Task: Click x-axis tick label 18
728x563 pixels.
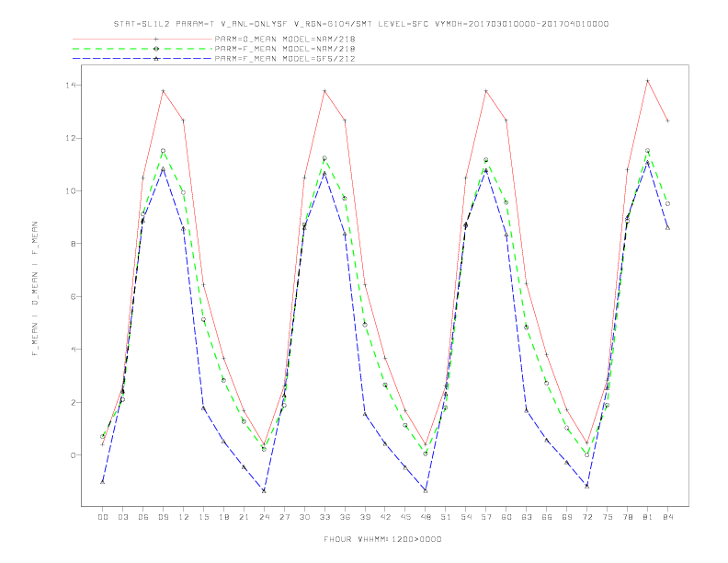Action: (x=223, y=517)
